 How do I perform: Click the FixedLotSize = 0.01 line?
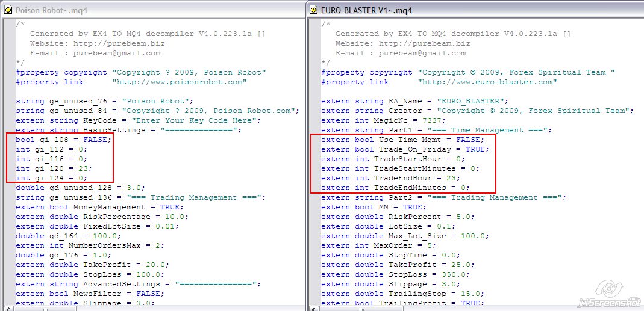(98, 226)
